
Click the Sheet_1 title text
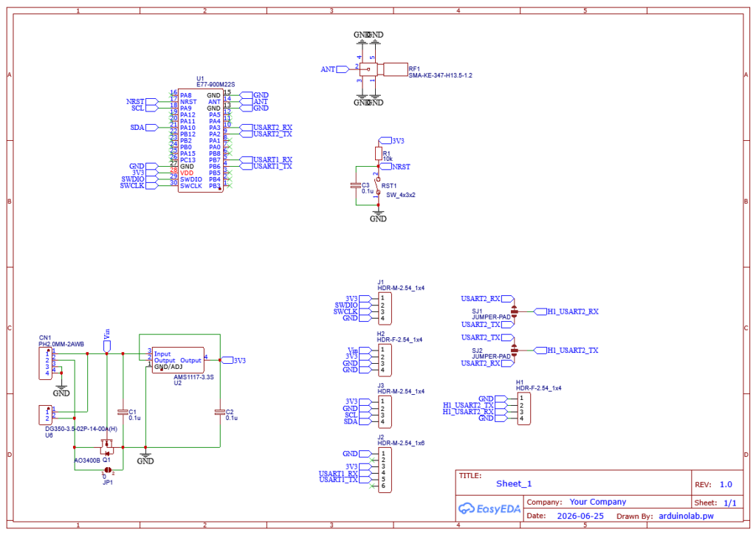(514, 483)
